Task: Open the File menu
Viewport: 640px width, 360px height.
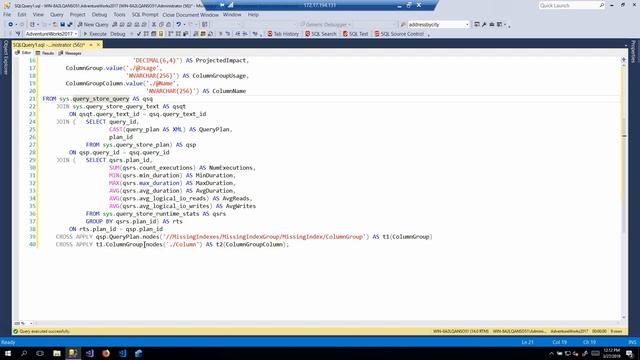Action: tap(7, 15)
